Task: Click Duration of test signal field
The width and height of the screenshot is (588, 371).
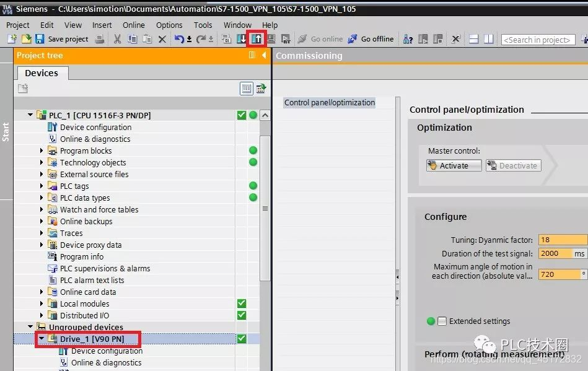Action: tap(555, 253)
